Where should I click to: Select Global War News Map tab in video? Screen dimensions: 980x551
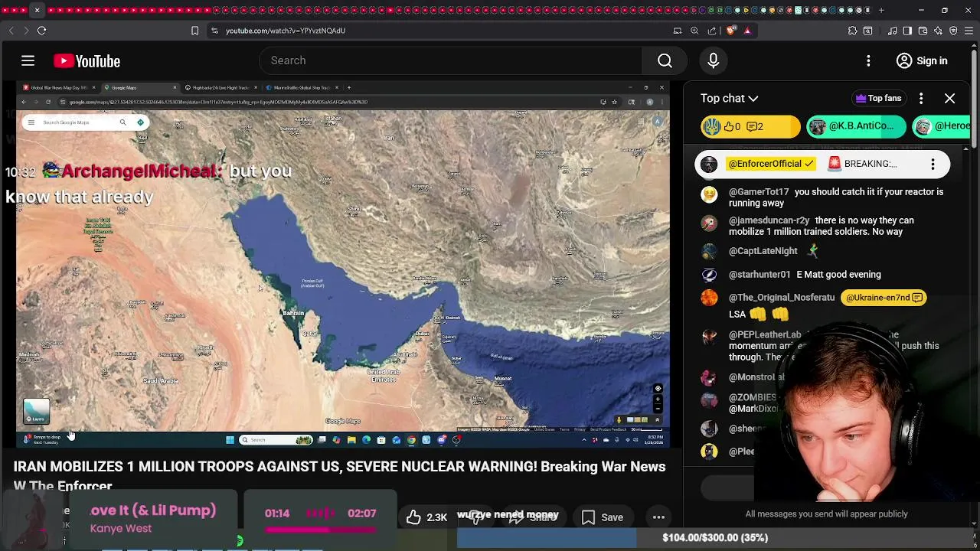(x=59, y=88)
